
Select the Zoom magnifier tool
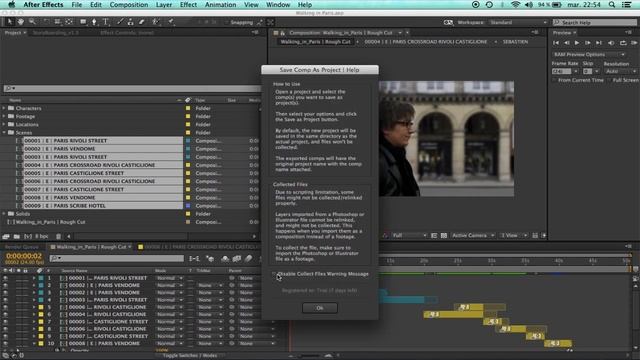(x=32, y=22)
